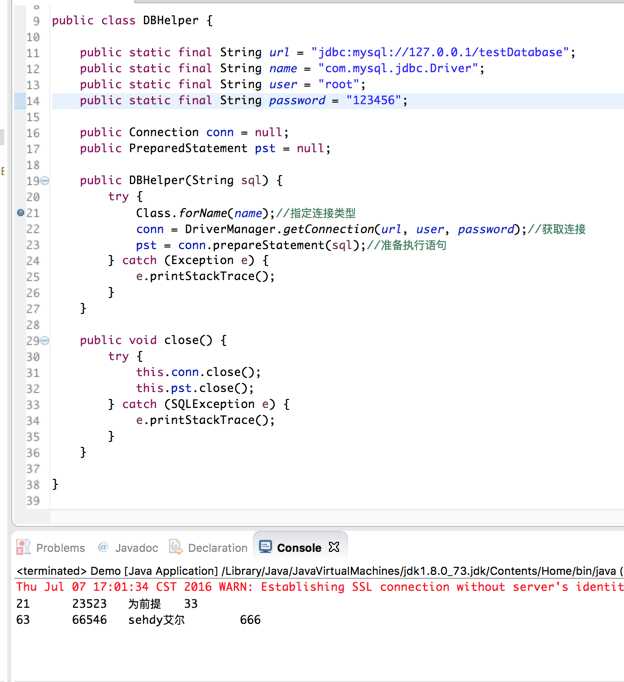Click the "123456" password string
The width and height of the screenshot is (624, 682).
pos(374,100)
